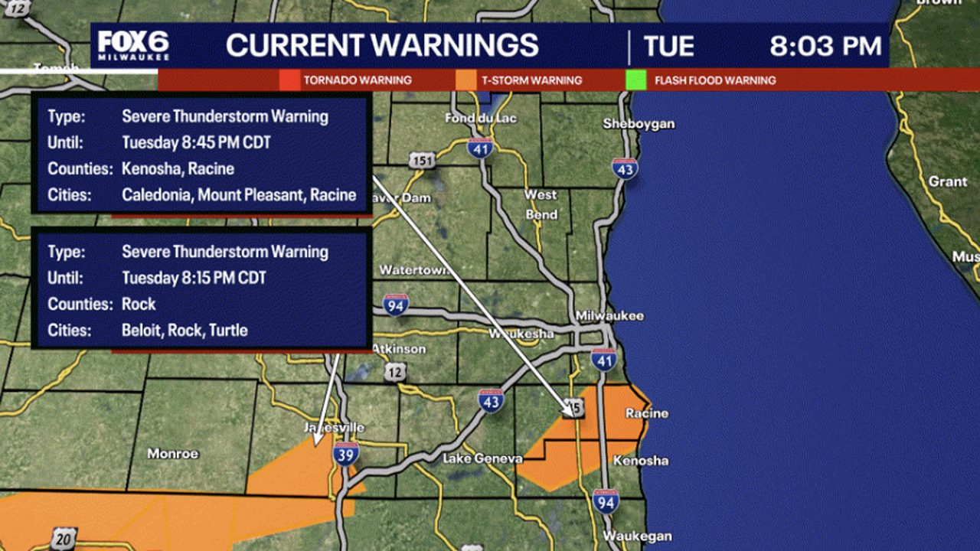This screenshot has width=980, height=551.
Task: Click the FOX6 Milwaukee logo
Action: pyautogui.click(x=133, y=47)
